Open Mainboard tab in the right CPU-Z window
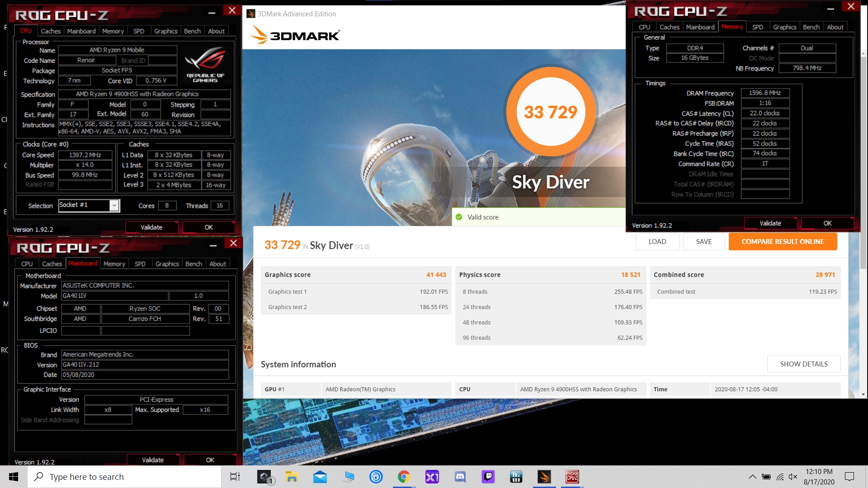This screenshot has width=868, height=488. 700,27
